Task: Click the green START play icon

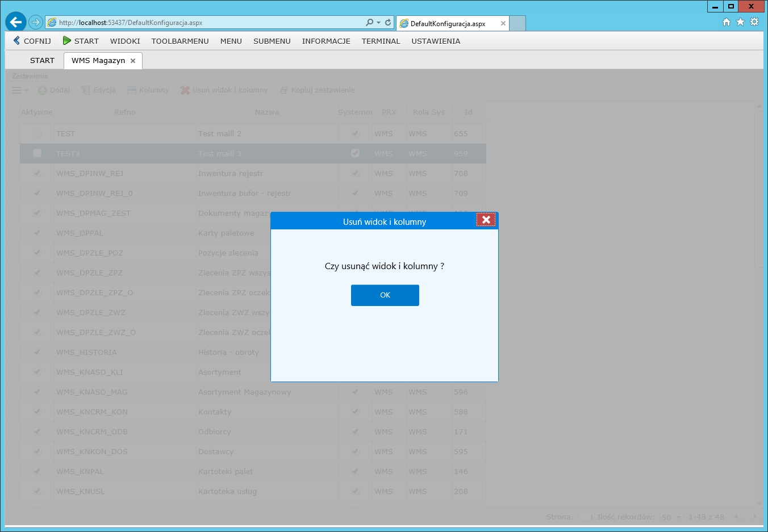Action: (x=67, y=41)
